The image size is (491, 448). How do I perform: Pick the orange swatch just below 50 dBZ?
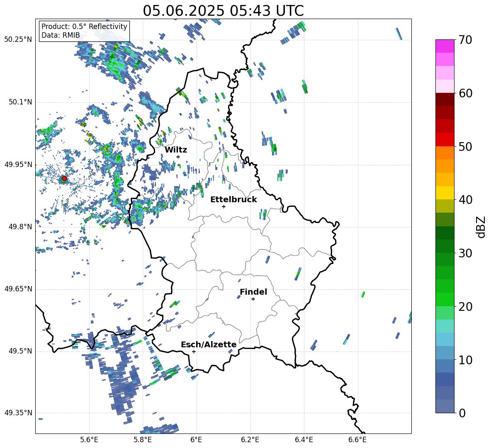pyautogui.click(x=445, y=153)
